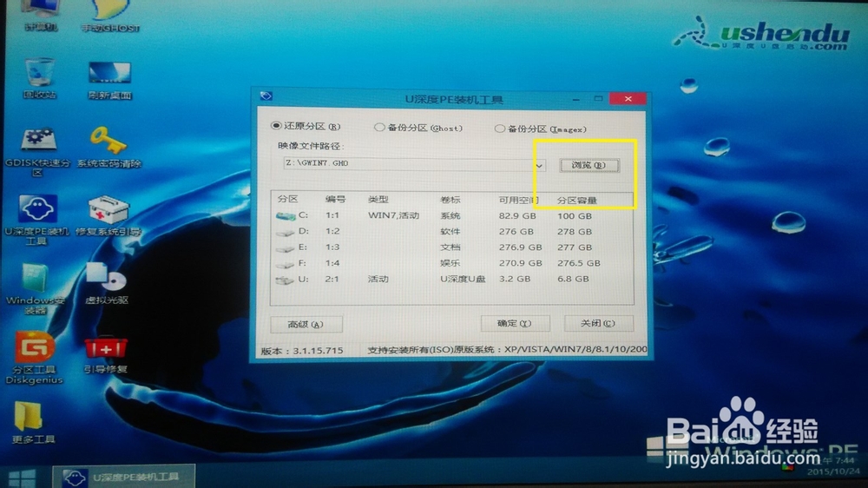The width and height of the screenshot is (868, 488).
Task: Click the 6.8 GB capacity cell
Action: coord(573,280)
